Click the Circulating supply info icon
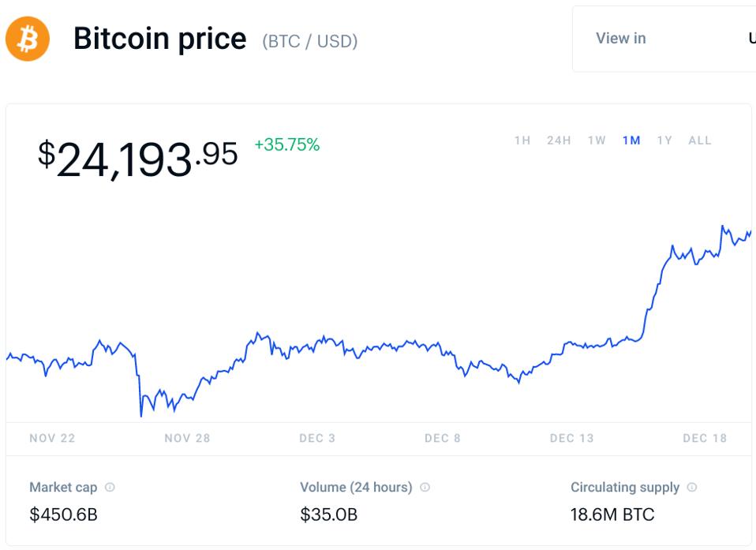756x550 pixels. click(692, 488)
